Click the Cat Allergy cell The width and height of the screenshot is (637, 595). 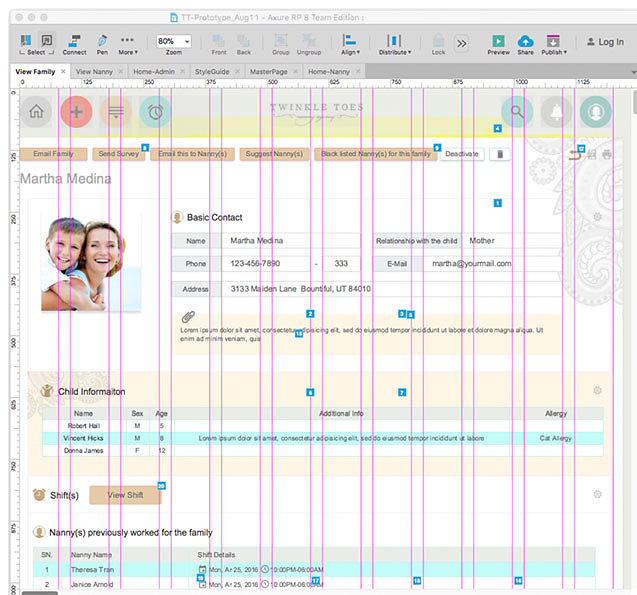pyautogui.click(x=555, y=438)
